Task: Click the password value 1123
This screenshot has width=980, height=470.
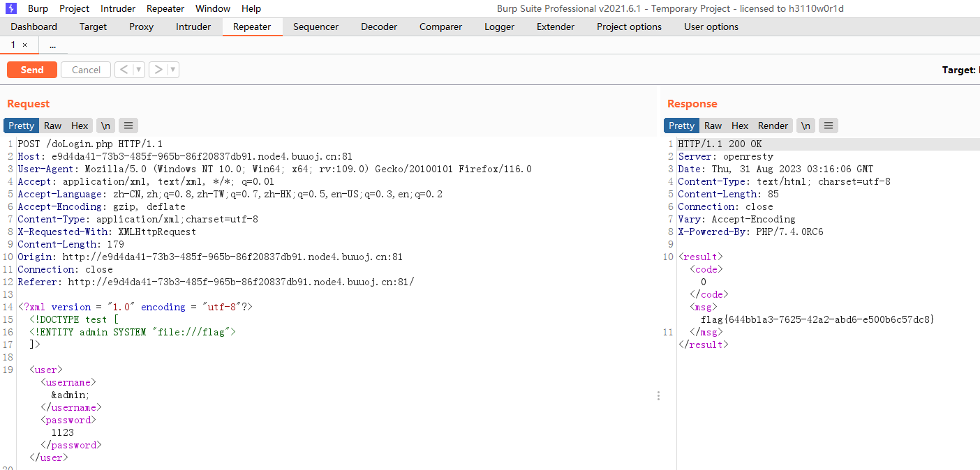Action: pos(62,432)
